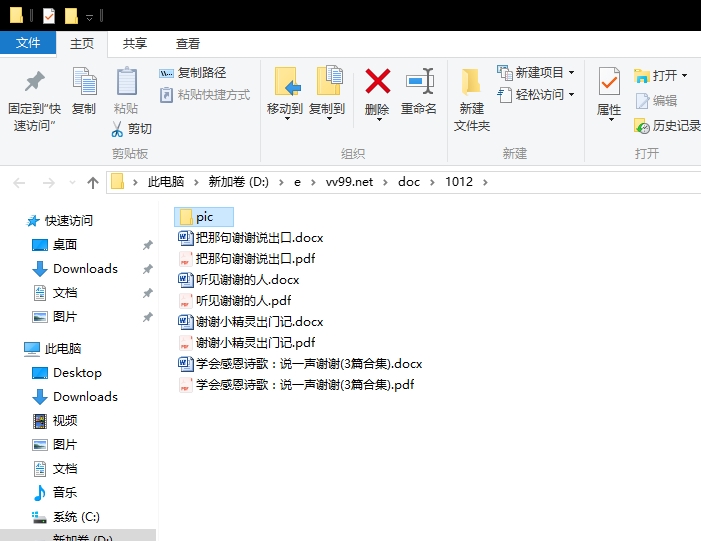
Task: Open recent locations dropdown in navigation
Action: coord(72,182)
